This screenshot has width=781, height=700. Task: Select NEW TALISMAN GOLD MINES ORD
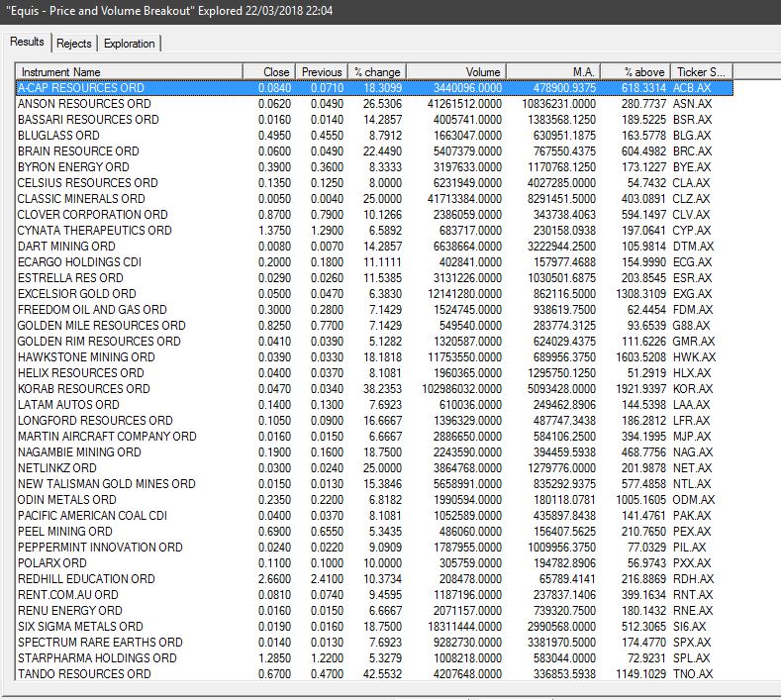pos(374,484)
